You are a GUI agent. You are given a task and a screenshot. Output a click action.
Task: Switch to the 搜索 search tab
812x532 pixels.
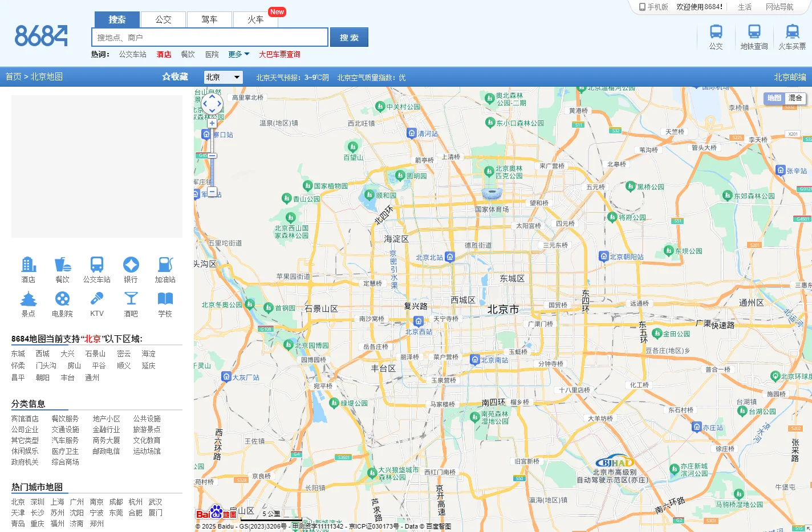[117, 19]
